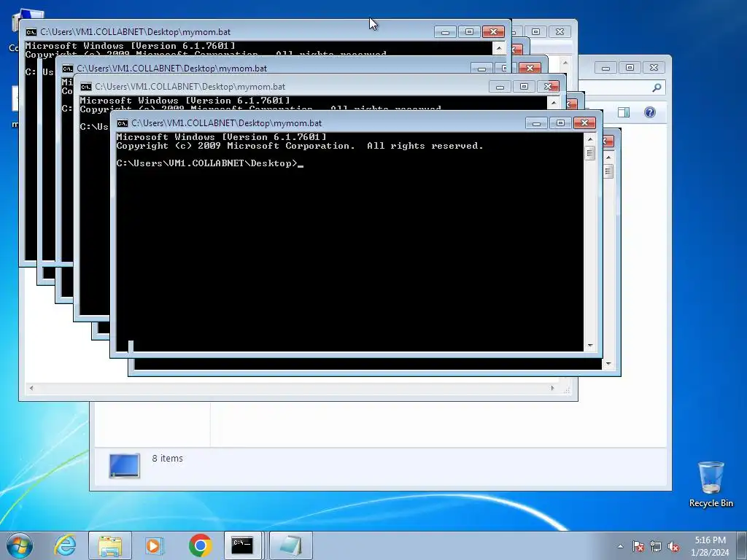Minimize the frontmost mymom.bat command window

coord(536,123)
